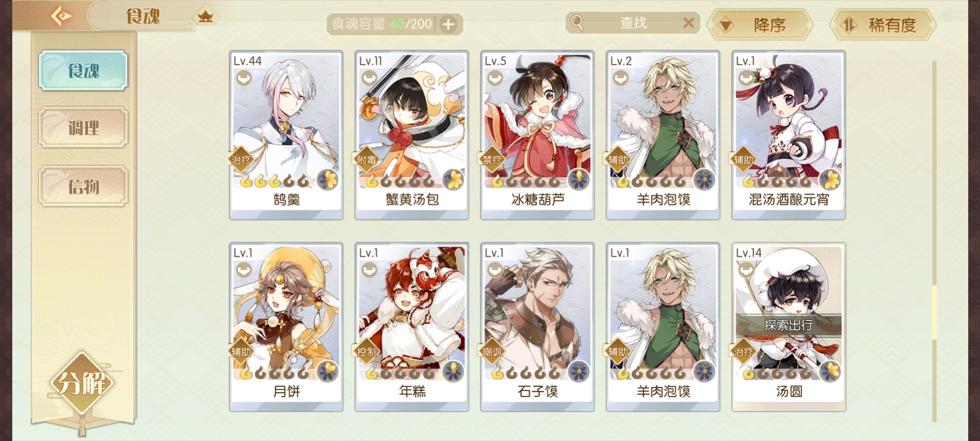
Task: Clear the search field with X icon
Action: coord(688,22)
